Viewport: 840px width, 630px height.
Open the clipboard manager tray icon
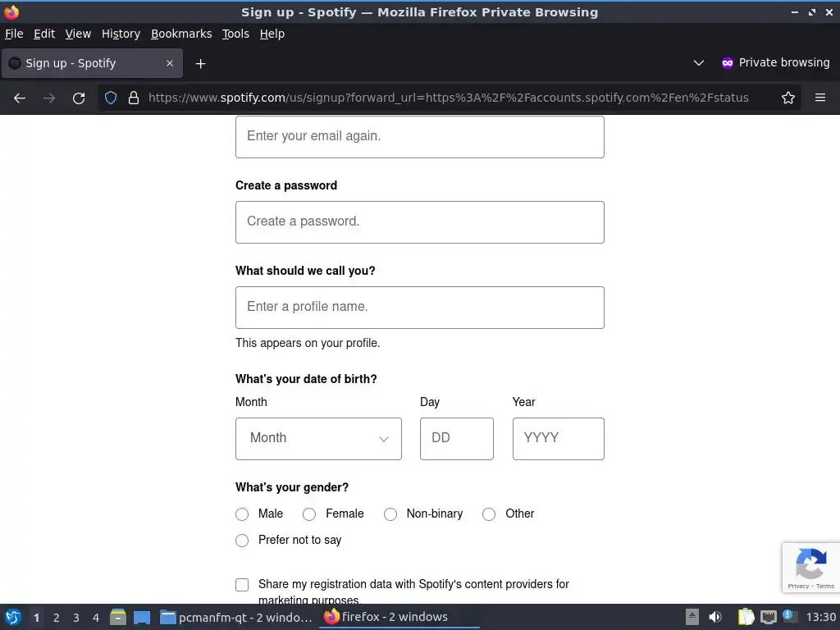pyautogui.click(x=746, y=617)
